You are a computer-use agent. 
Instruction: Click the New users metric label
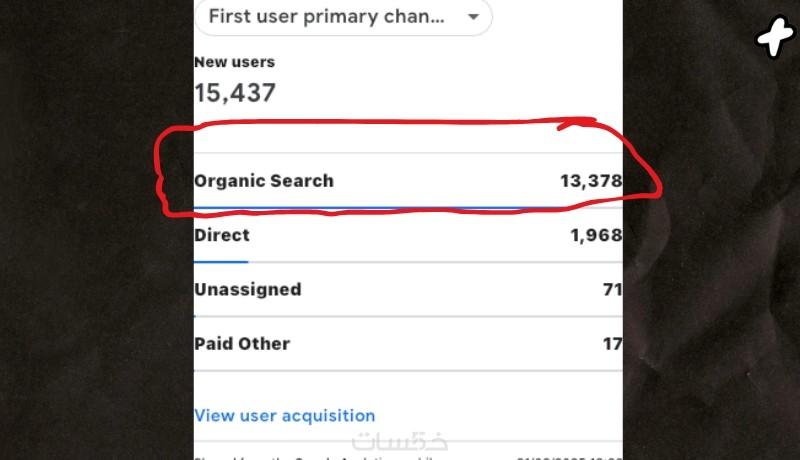(234, 62)
